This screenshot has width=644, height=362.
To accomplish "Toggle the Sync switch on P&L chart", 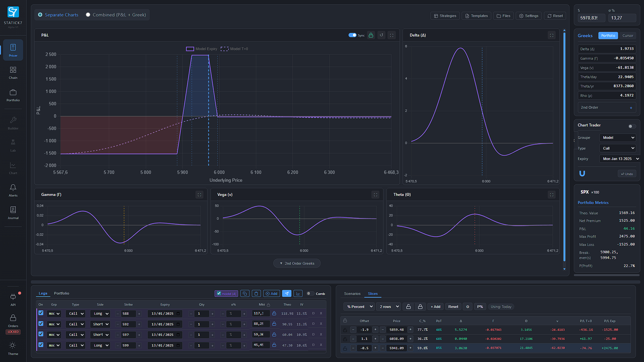I will pos(352,35).
